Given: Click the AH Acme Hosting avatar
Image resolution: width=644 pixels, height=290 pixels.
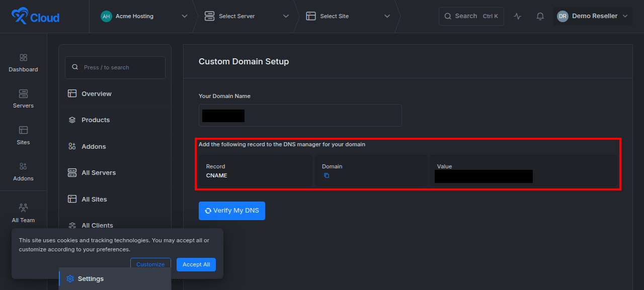Looking at the screenshot, I should tap(106, 16).
